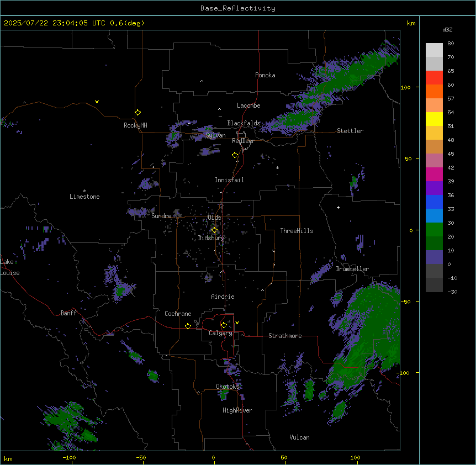Click the yellow diamond marker above Didsbury

tap(214, 230)
